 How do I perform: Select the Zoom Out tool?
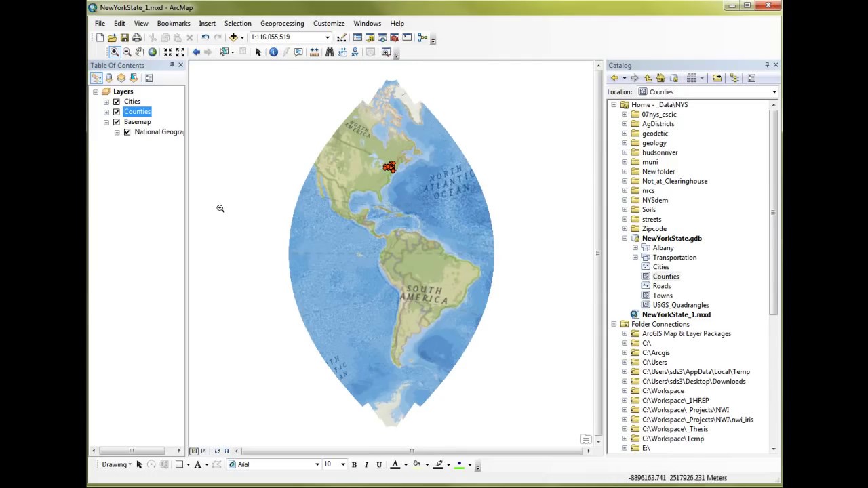pyautogui.click(x=127, y=52)
